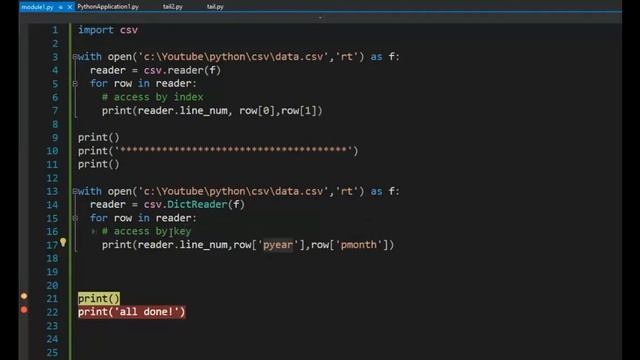Place cursor on 'csv.reader(f)' in line 4
Image resolution: width=640 pixels, height=360 pixels.
pyautogui.click(x=182, y=70)
